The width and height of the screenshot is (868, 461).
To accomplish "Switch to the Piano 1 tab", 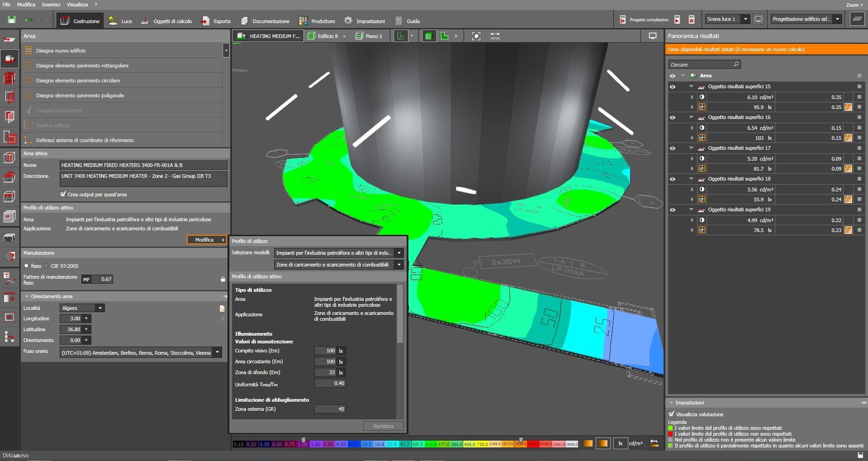I will click(369, 36).
